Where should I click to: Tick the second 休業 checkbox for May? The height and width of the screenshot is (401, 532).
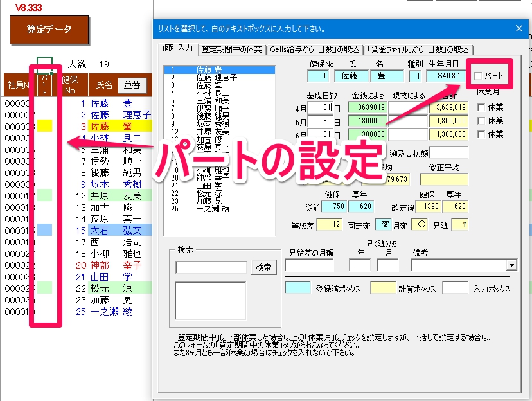pos(481,121)
